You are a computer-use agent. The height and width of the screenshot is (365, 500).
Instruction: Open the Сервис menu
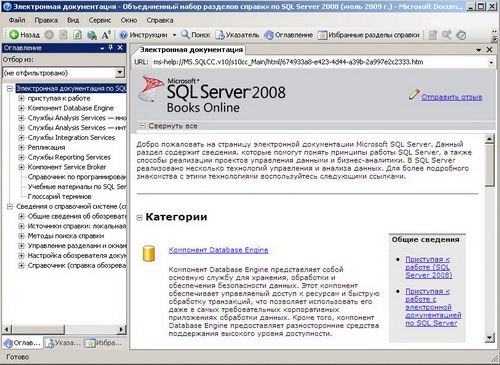[100, 20]
